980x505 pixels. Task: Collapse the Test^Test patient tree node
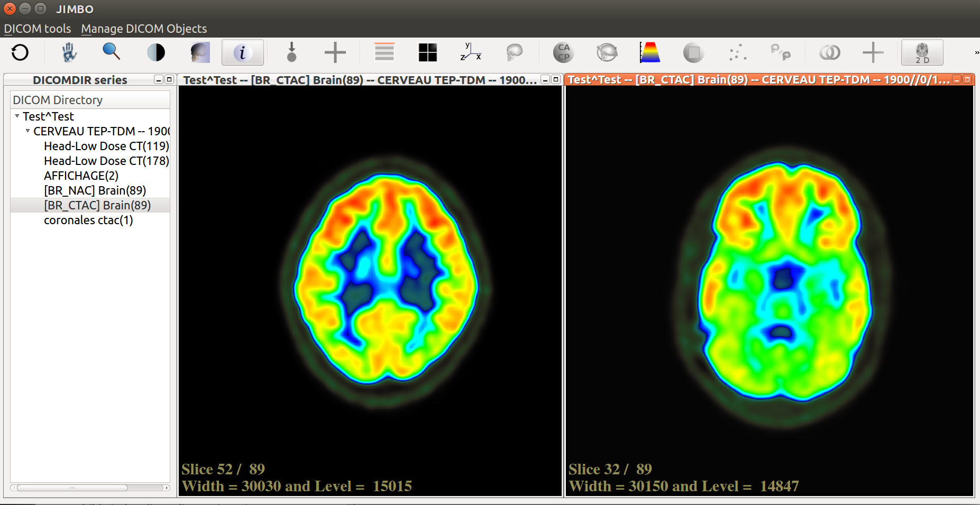[x=17, y=116]
